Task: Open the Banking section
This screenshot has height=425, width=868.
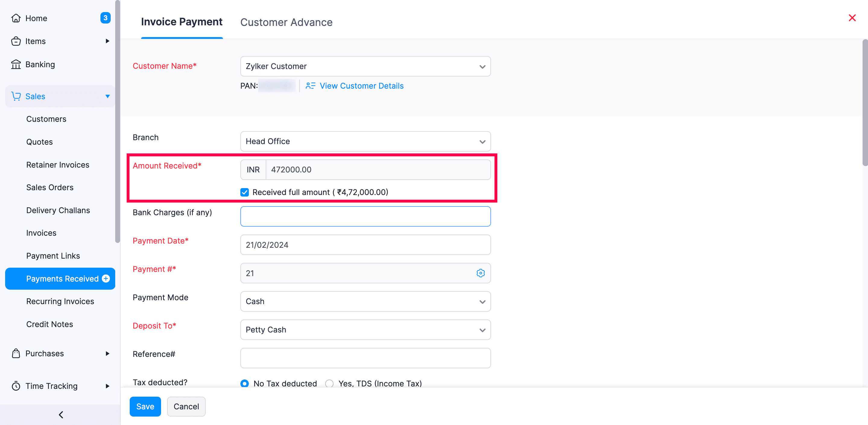Action: 40,64
